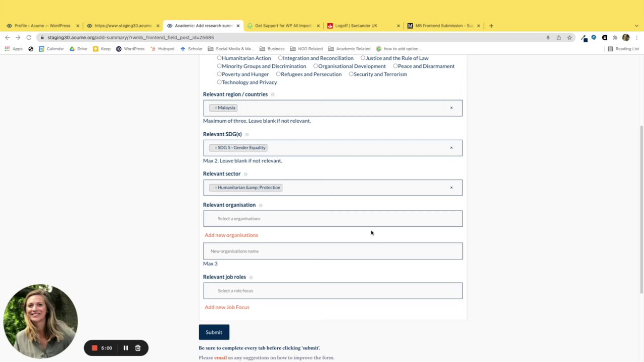The image size is (644, 362).
Task: Open the share icon in address bar
Action: (x=558, y=38)
